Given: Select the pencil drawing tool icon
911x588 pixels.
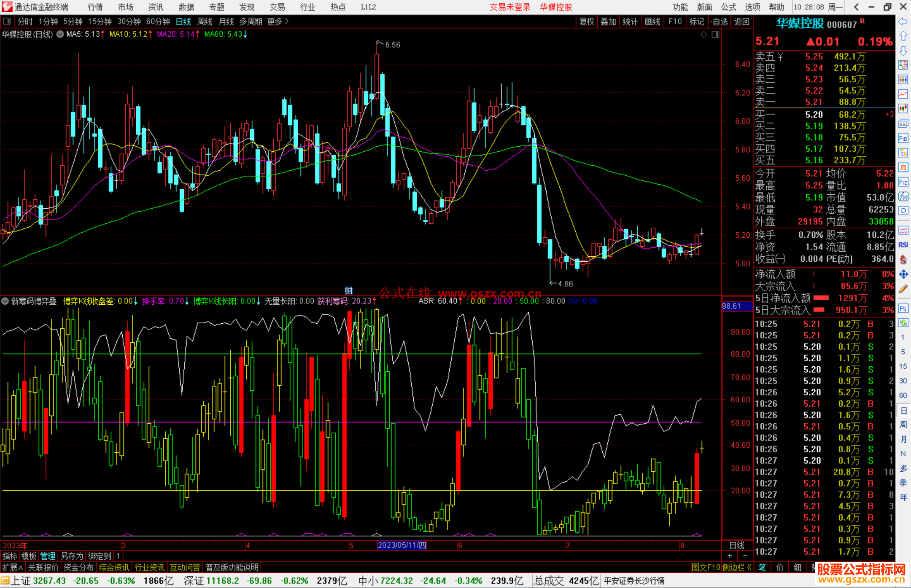Looking at the screenshot, I should coord(903,289).
